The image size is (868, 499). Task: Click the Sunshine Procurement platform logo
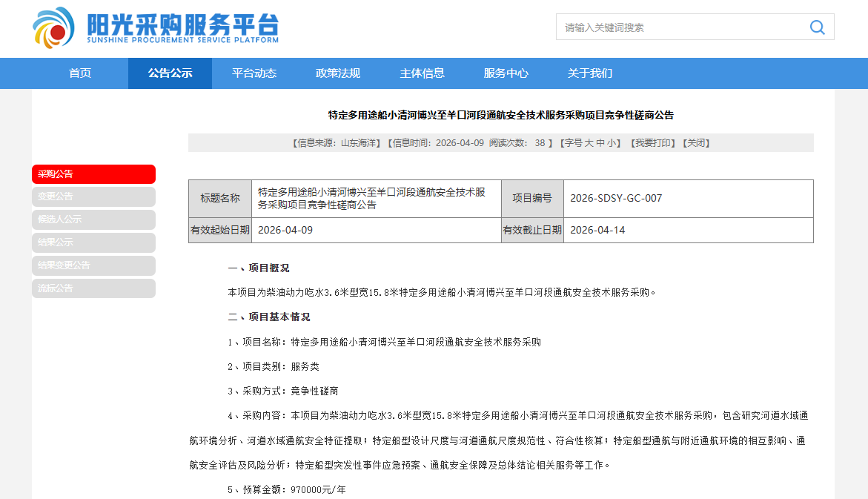[x=156, y=27]
